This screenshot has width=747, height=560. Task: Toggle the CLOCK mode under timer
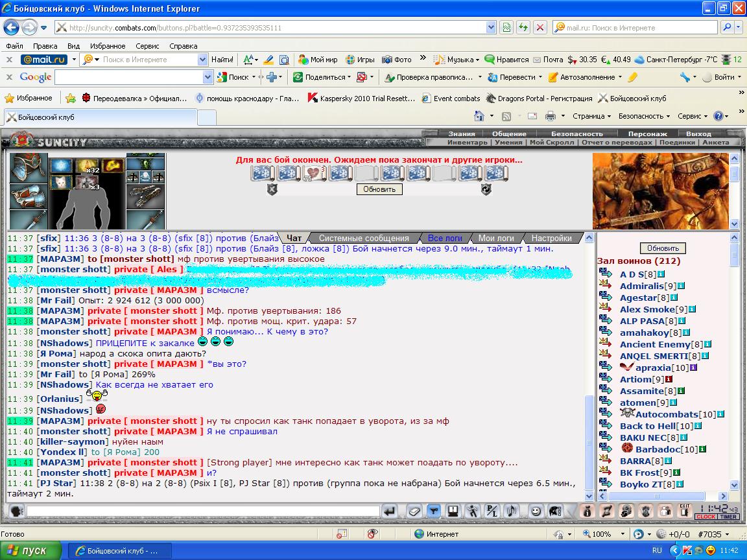[x=705, y=517]
